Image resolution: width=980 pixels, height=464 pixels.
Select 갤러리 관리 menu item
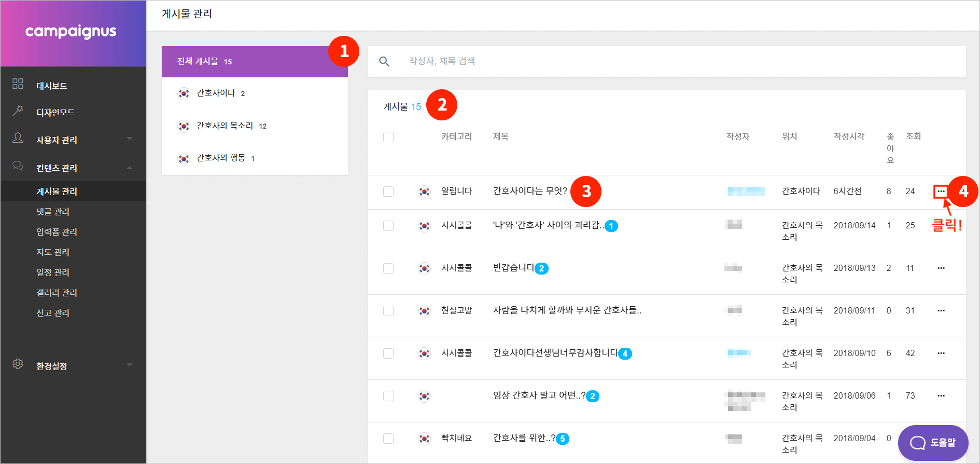[x=57, y=293]
